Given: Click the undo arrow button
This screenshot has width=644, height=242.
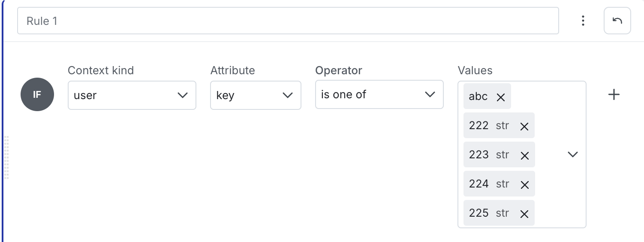Looking at the screenshot, I should click(617, 20).
